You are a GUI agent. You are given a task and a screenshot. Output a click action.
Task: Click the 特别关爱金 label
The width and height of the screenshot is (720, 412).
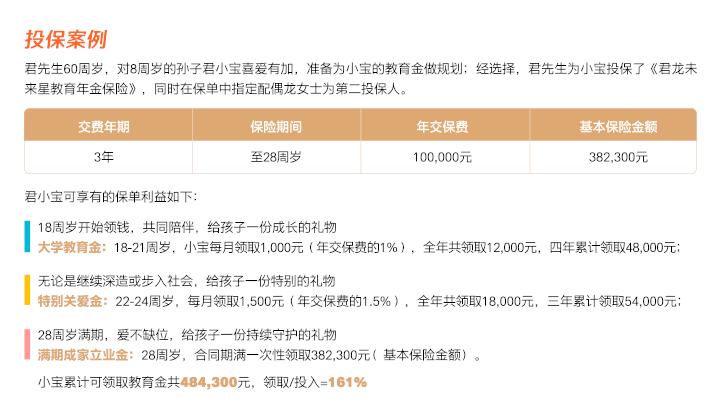[x=70, y=301]
